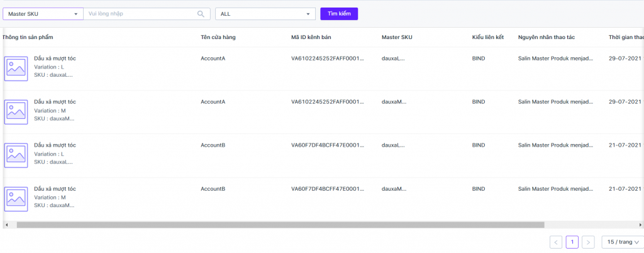This screenshot has height=253, width=644.
Task: Click the Tên cửa hàng column header
Action: click(x=218, y=37)
